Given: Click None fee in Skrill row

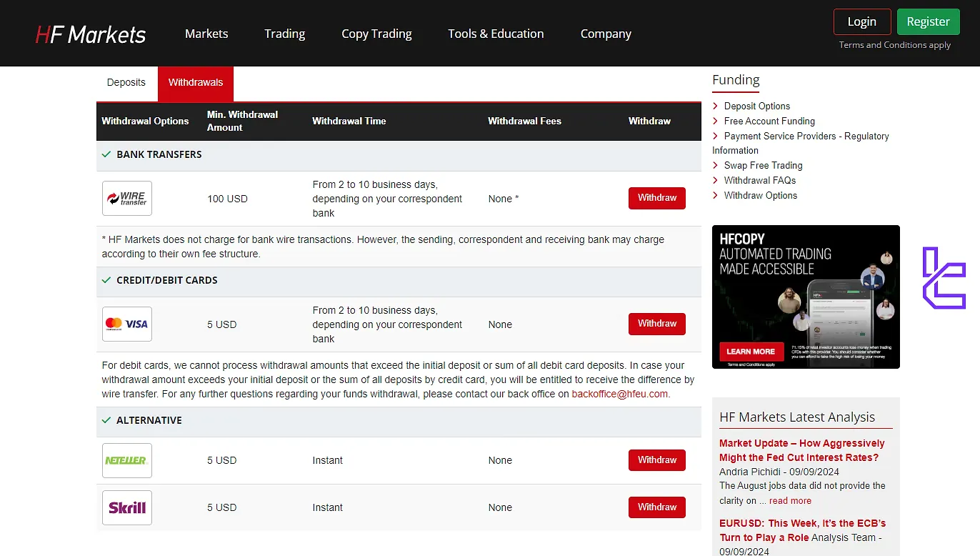Looking at the screenshot, I should click(x=500, y=507).
